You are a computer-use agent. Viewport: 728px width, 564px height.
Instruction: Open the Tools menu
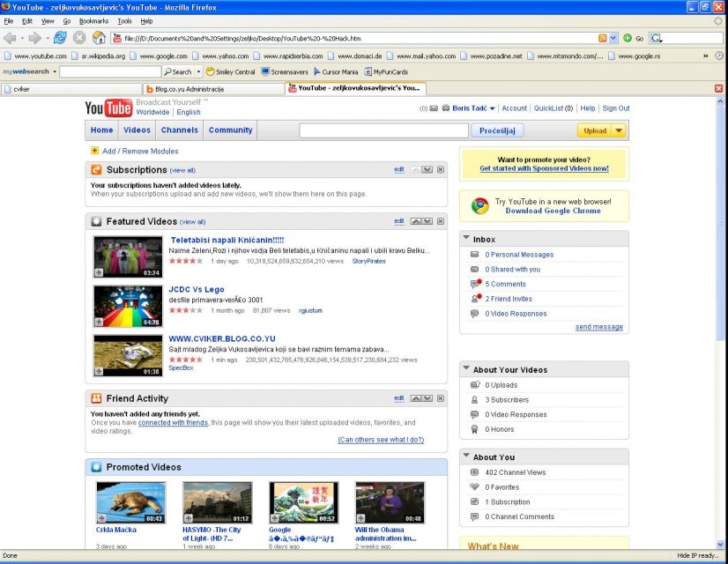click(124, 21)
